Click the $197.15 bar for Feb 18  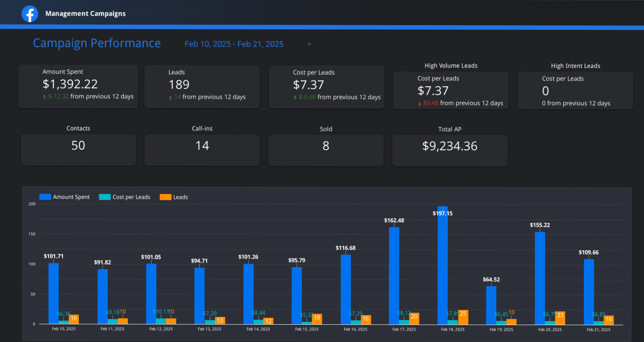click(443, 265)
